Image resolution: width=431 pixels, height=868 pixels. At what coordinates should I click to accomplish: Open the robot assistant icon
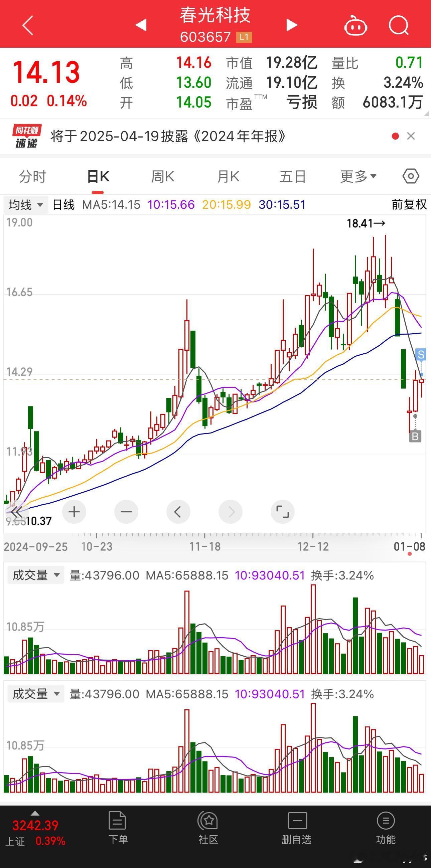point(355,25)
